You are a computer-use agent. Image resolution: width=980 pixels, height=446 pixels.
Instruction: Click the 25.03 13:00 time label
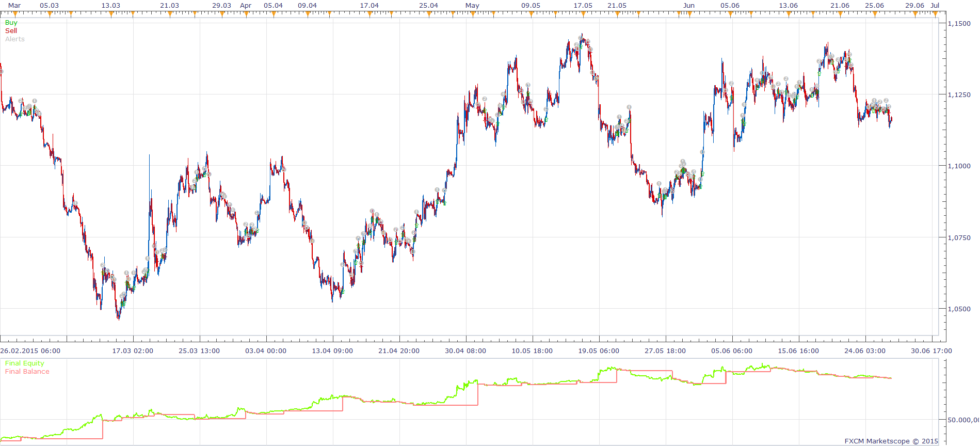199,351
